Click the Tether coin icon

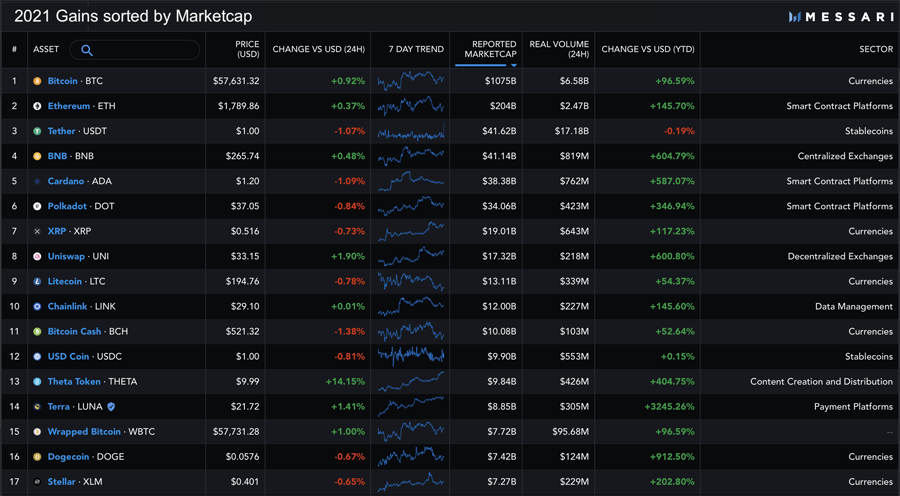(38, 131)
